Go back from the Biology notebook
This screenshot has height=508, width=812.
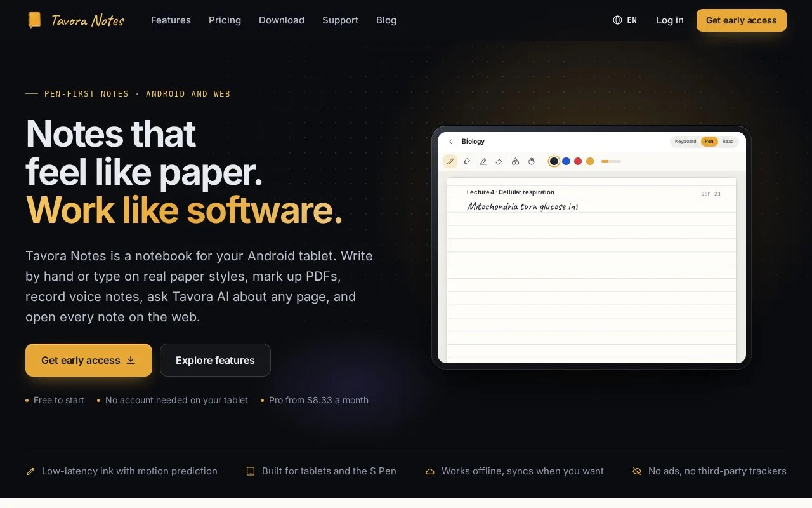[451, 142]
